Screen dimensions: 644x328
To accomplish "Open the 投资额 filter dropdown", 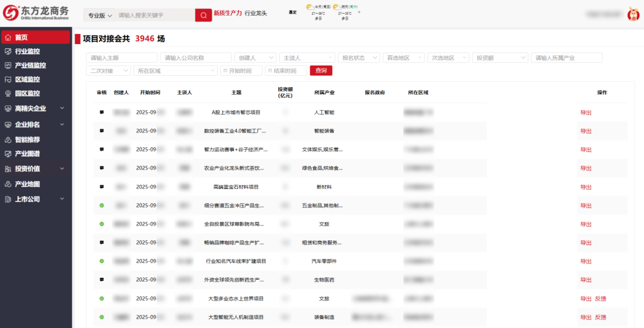I will (501, 58).
